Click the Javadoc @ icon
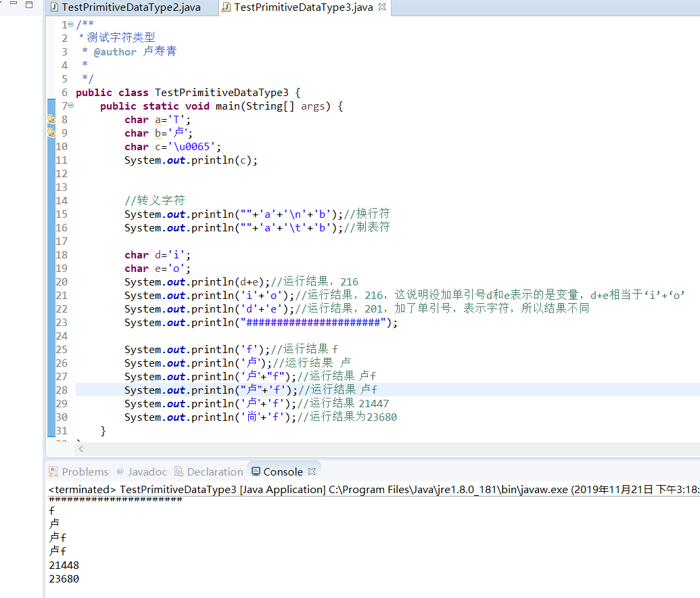Screen dimensions: 700x598 pyautogui.click(x=120, y=471)
